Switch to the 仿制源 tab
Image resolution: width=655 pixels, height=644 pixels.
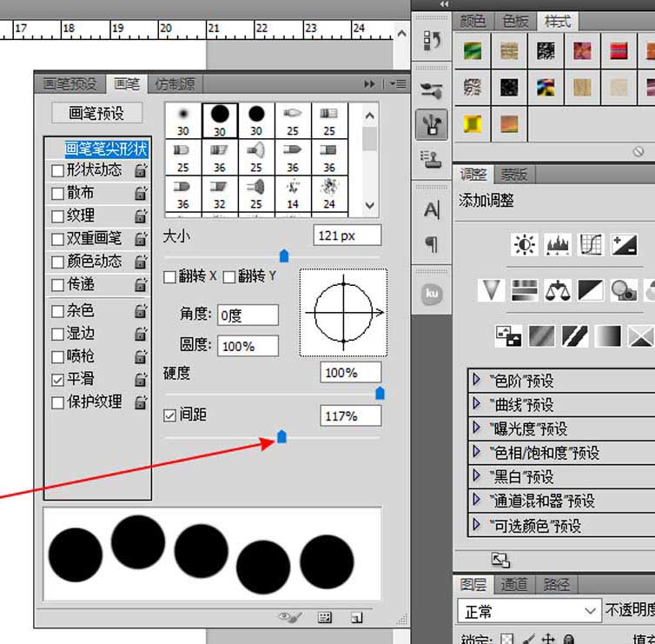point(175,84)
